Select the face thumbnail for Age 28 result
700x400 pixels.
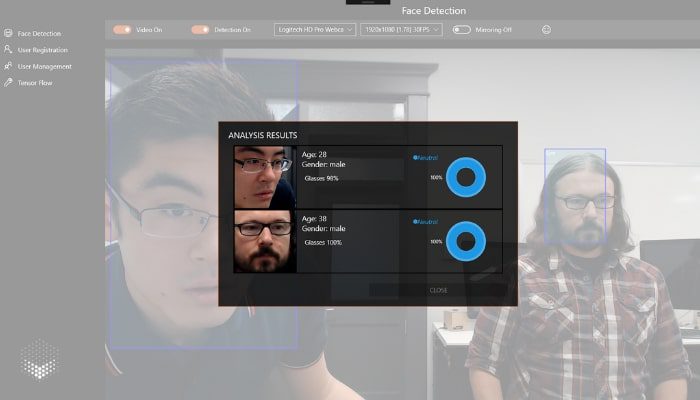point(263,177)
